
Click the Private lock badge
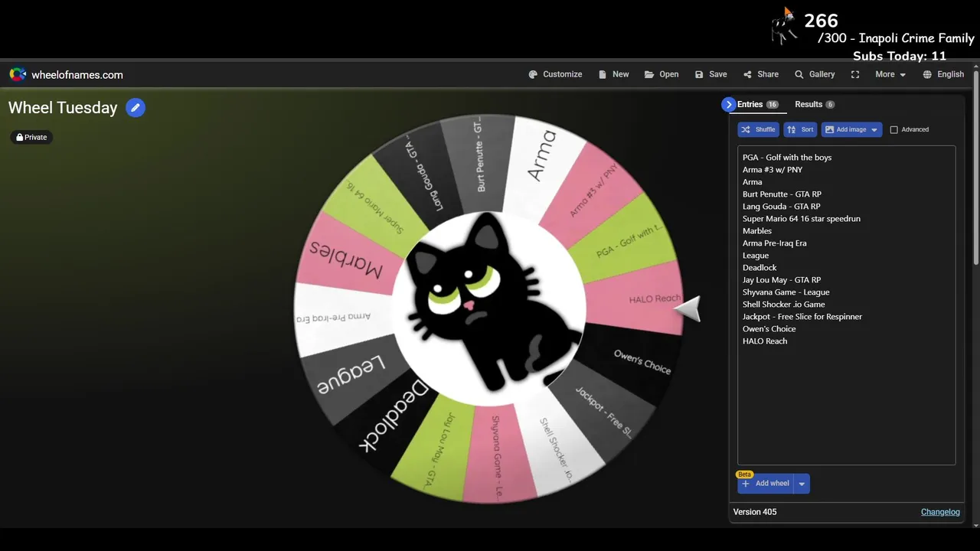32,137
